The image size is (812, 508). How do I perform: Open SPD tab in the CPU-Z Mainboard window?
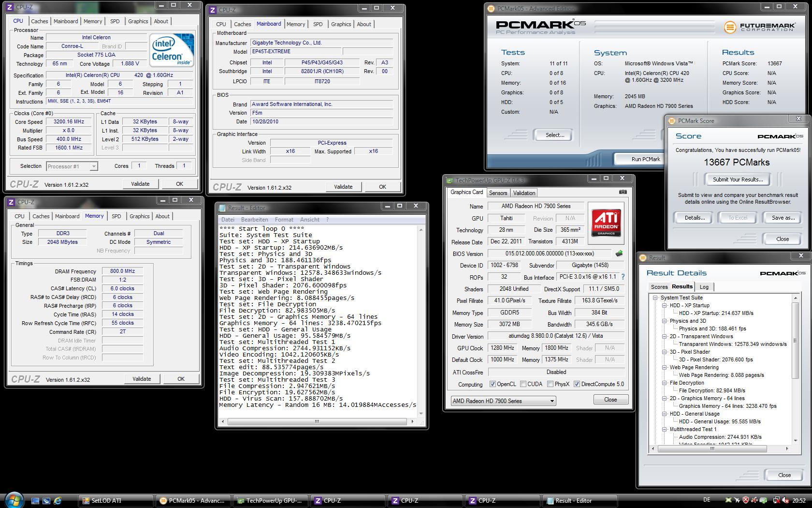pos(318,24)
